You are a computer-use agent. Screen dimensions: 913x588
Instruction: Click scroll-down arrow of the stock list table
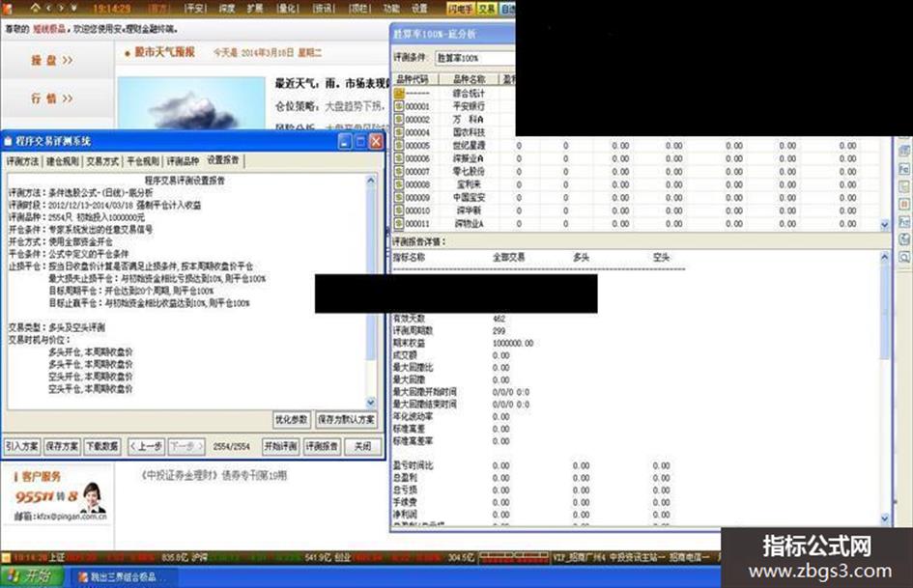[x=885, y=225]
